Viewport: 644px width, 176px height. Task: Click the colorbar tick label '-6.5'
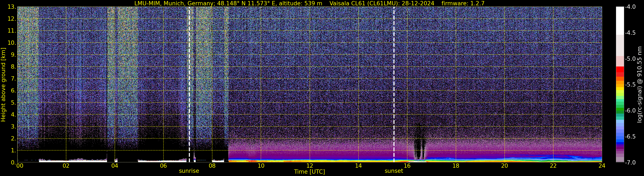pos(630,137)
